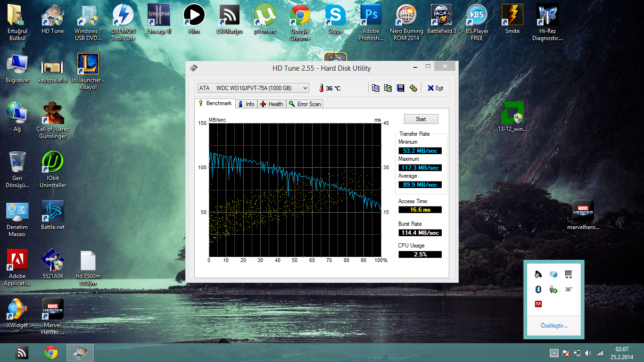Select Hi-Rez Diagnostic desktop icon

(x=548, y=23)
